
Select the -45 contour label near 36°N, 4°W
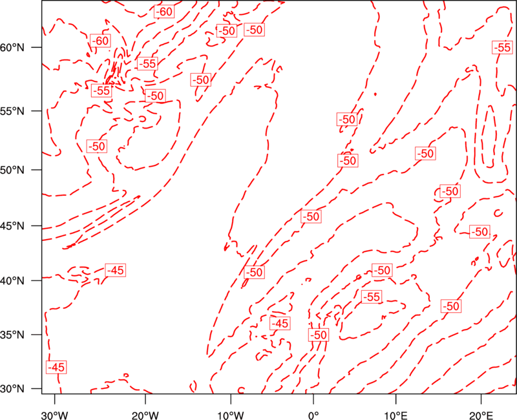point(280,324)
